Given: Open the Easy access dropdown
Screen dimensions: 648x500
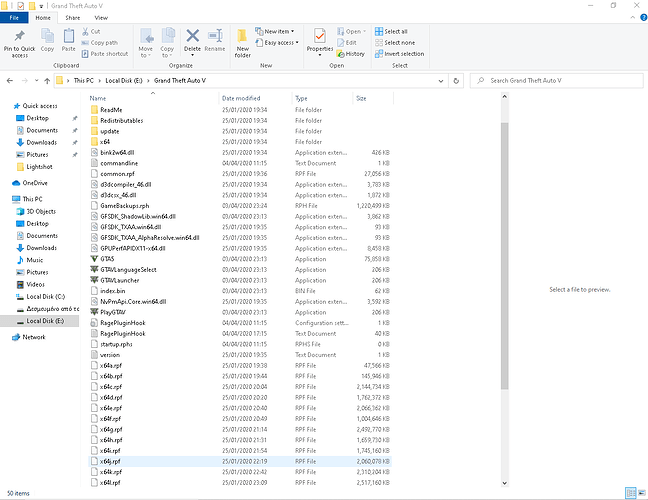Looking at the screenshot, I should click(x=277, y=43).
